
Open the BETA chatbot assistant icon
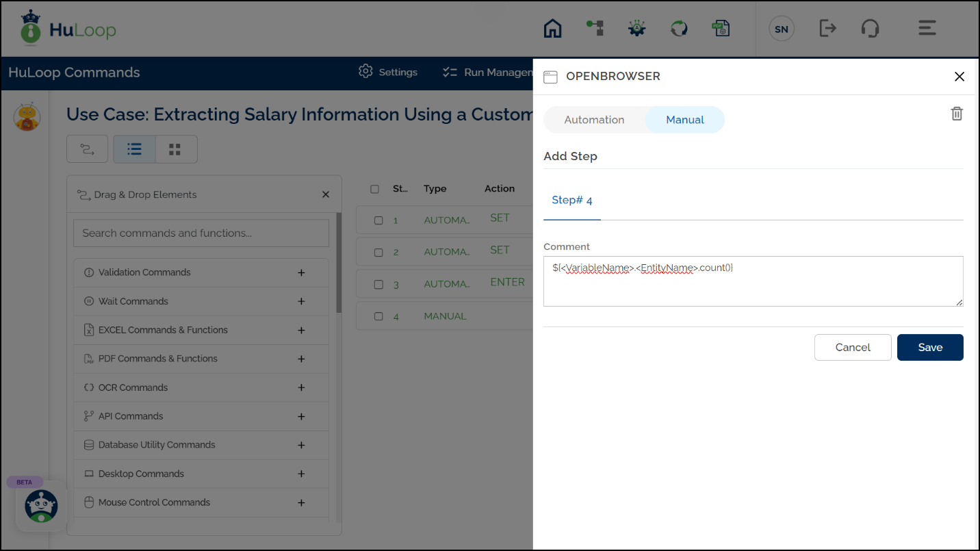click(x=41, y=507)
